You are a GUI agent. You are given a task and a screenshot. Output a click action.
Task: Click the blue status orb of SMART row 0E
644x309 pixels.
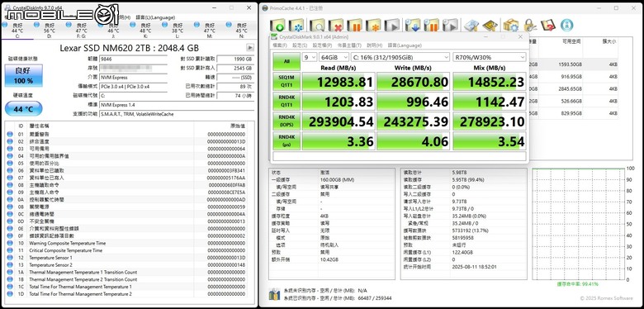[x=10, y=229]
